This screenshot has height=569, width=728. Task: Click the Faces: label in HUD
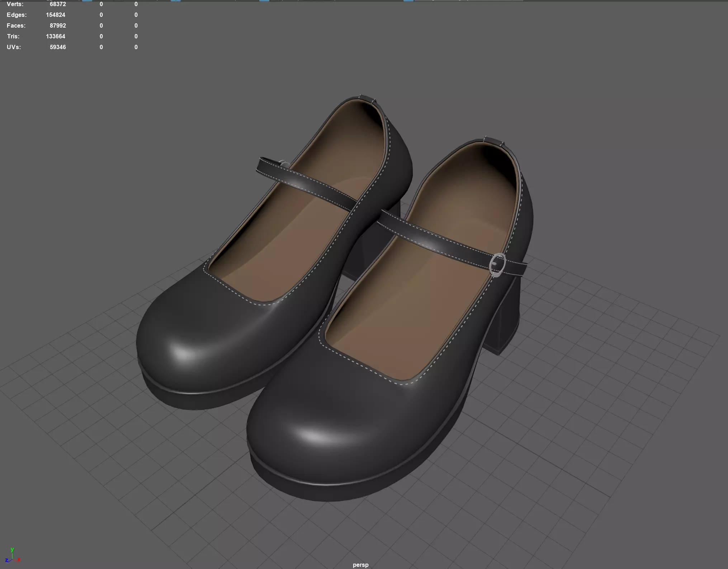click(x=16, y=25)
